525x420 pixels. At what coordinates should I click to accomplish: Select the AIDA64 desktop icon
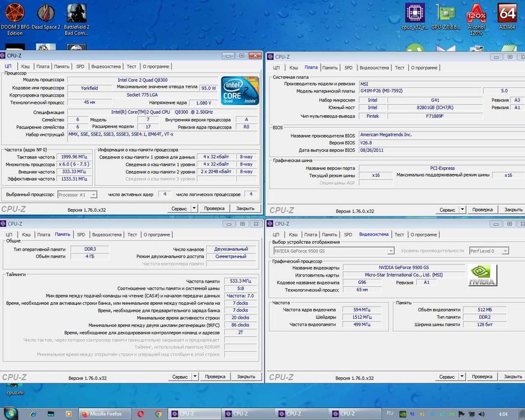point(507,16)
